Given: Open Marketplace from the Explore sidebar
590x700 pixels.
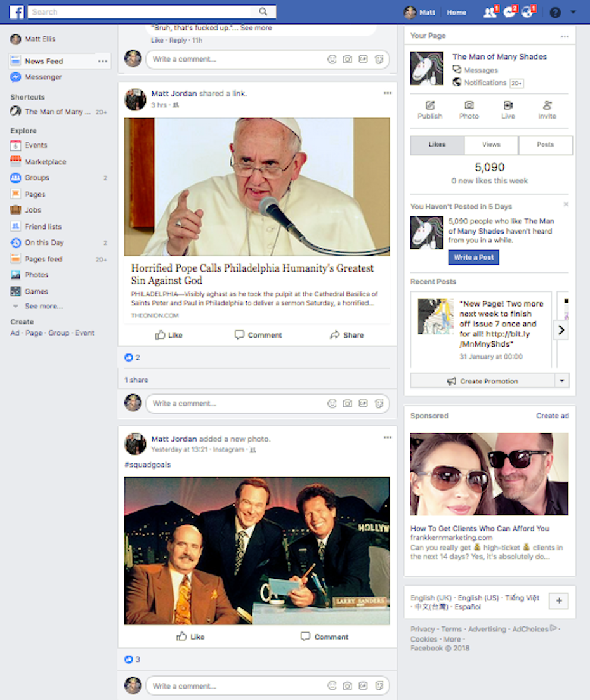Looking at the screenshot, I should tap(45, 162).
